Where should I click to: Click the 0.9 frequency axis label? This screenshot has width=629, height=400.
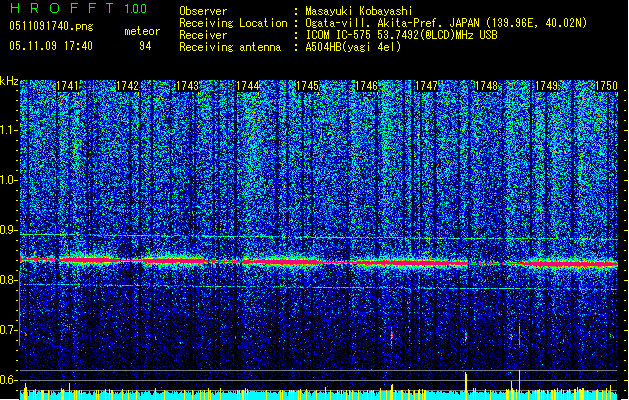coord(9,230)
